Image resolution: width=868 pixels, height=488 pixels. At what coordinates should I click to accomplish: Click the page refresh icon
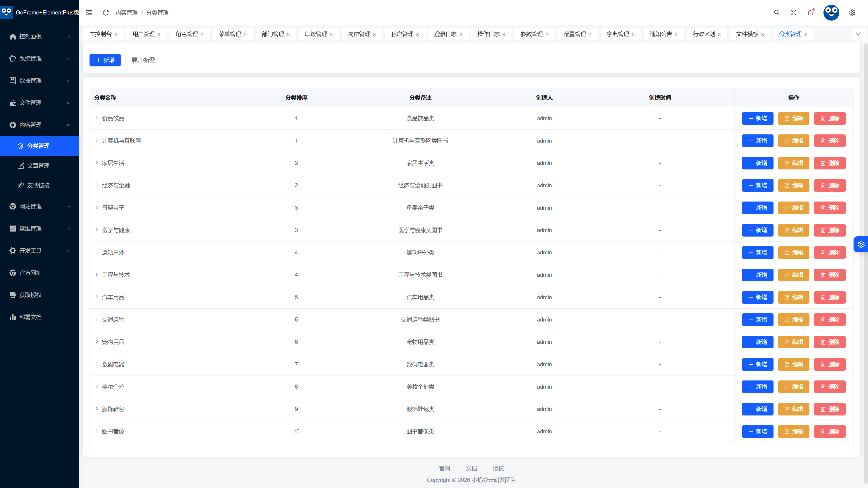click(106, 12)
